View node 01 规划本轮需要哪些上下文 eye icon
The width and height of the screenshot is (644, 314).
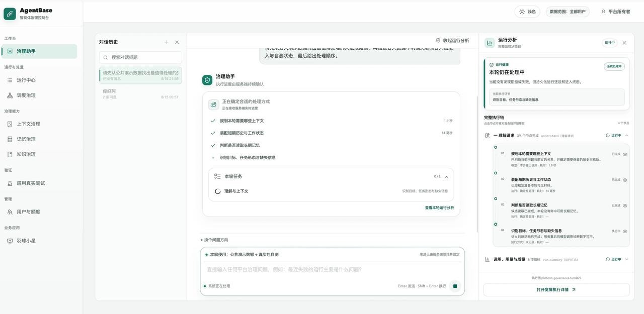[625, 154]
